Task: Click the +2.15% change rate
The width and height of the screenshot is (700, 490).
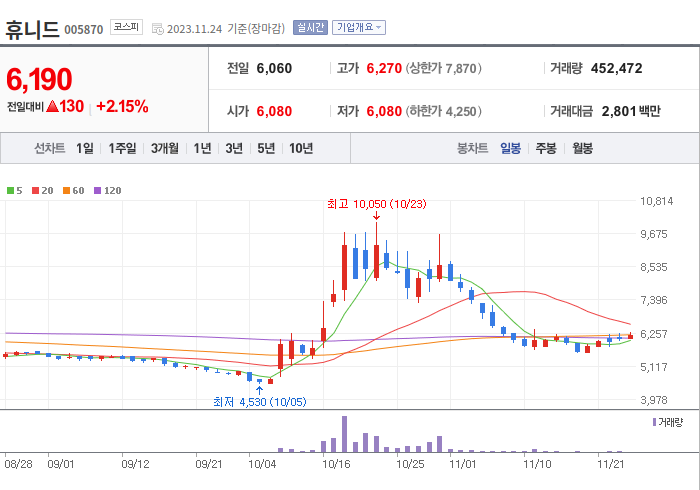Action: coord(122,106)
